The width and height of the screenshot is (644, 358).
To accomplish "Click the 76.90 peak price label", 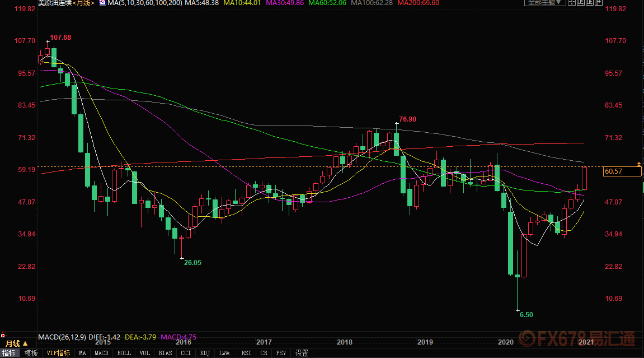I will pyautogui.click(x=407, y=119).
